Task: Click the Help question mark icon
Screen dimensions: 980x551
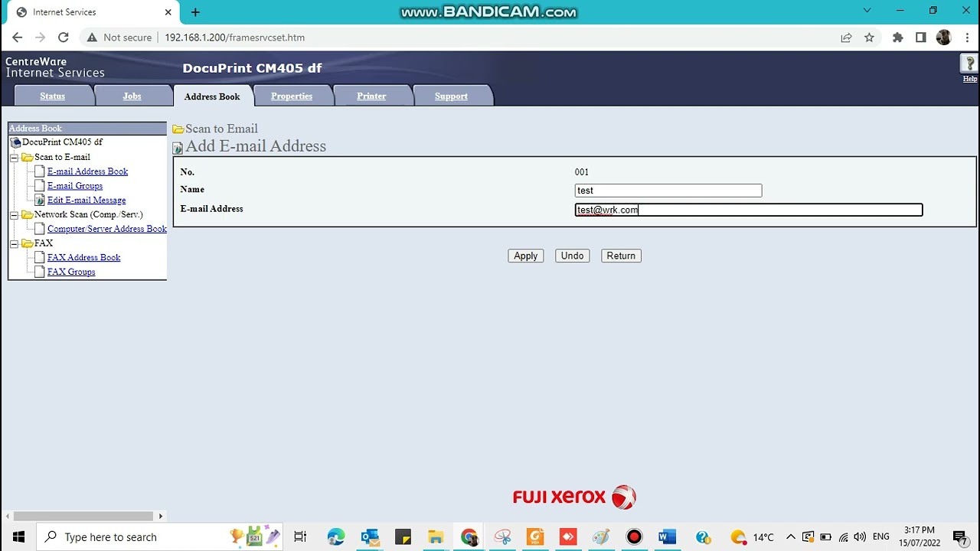Action: pyautogui.click(x=969, y=64)
